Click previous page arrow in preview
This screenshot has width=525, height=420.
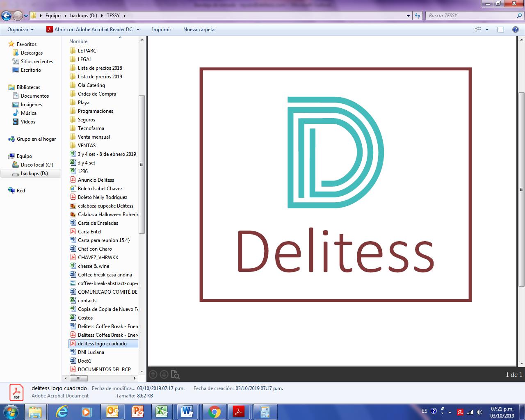coord(153,374)
